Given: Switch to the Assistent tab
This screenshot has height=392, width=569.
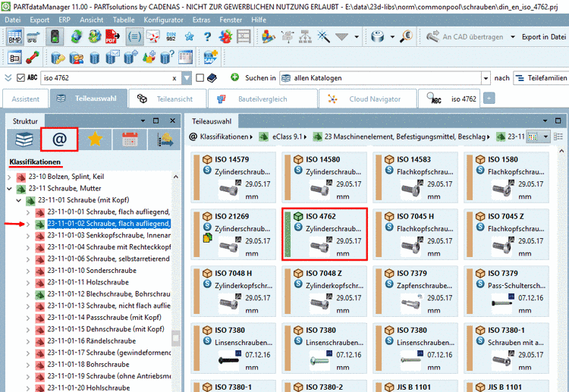Looking at the screenshot, I should pyautogui.click(x=25, y=99).
